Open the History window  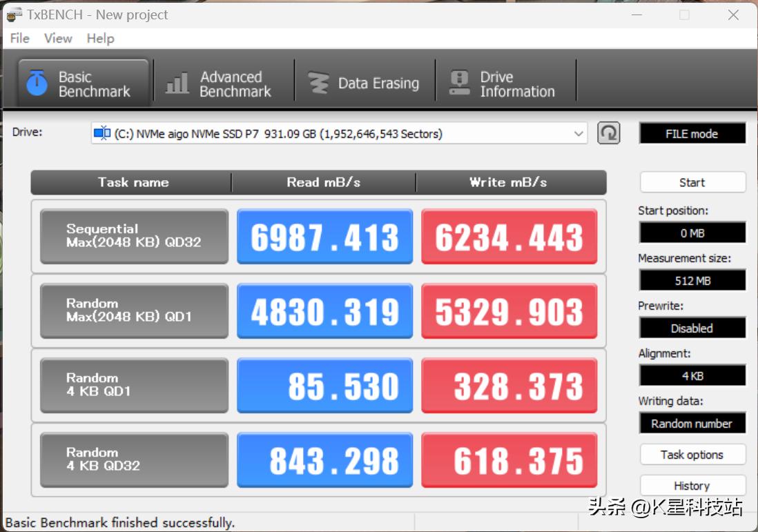692,485
